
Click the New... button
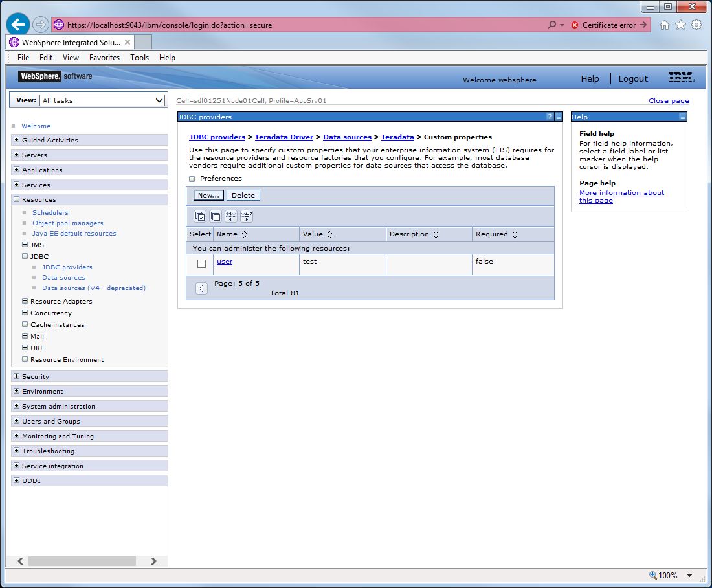[208, 196]
